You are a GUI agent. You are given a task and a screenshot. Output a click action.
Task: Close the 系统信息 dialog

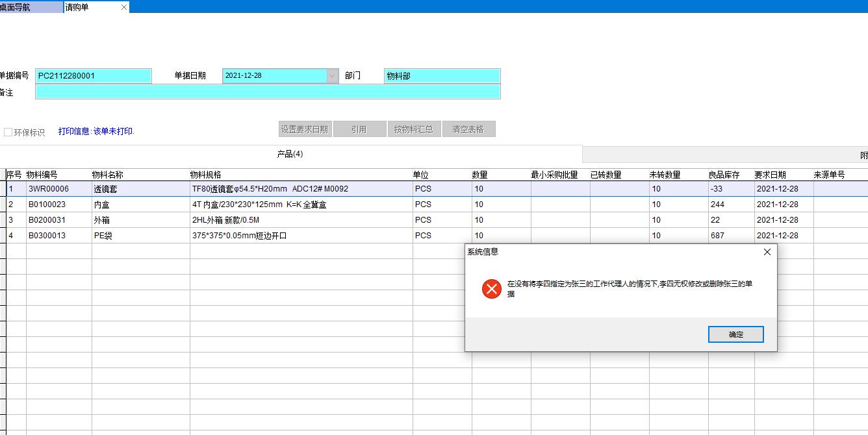[767, 252]
